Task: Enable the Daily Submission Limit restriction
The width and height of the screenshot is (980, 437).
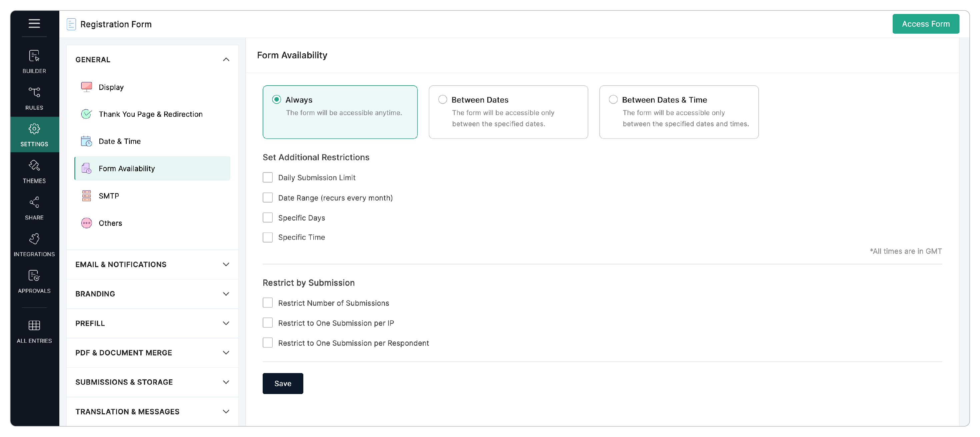Action: (x=268, y=177)
